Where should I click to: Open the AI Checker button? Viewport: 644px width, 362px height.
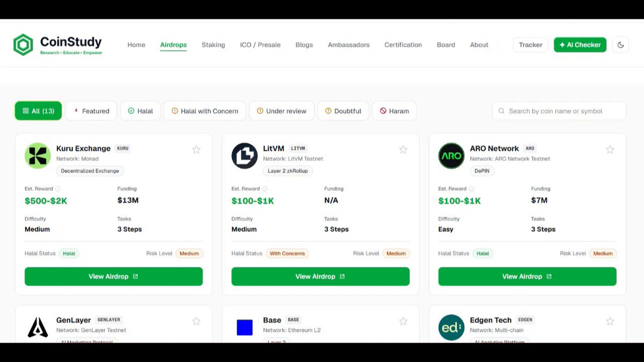point(580,45)
